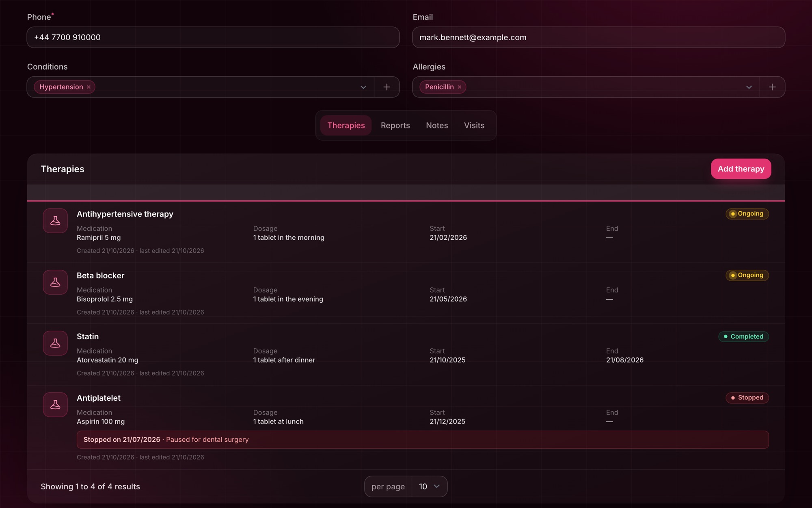
Task: Click start date 21/05/2026 of Beta blocker
Action: (448, 299)
